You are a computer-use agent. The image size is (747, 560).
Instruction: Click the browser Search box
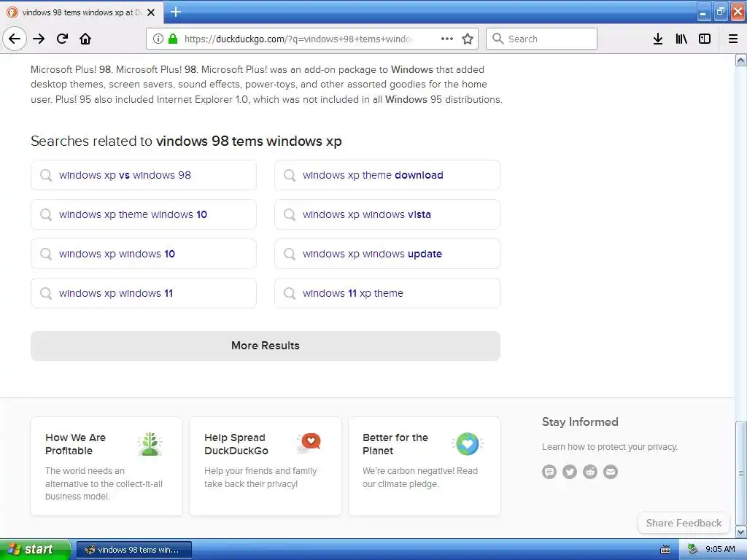pyautogui.click(x=542, y=39)
